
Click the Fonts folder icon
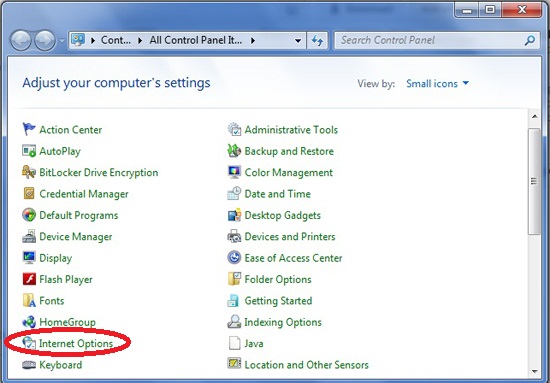29,301
